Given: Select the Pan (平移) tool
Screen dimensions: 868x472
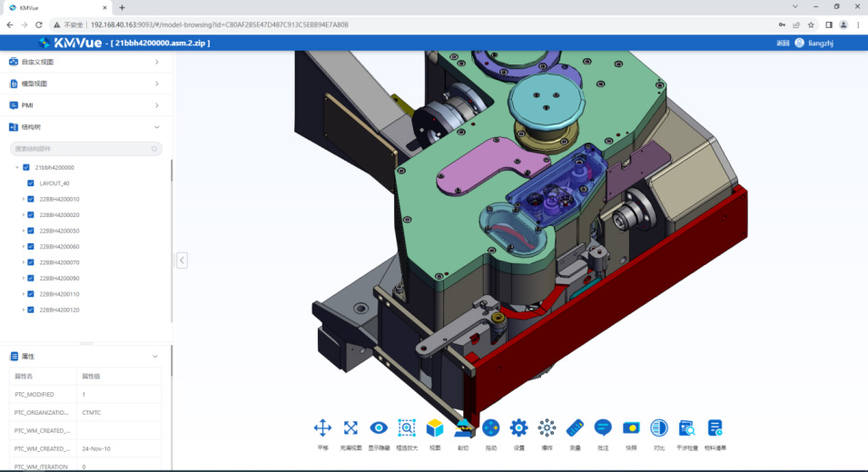Looking at the screenshot, I should (x=322, y=428).
